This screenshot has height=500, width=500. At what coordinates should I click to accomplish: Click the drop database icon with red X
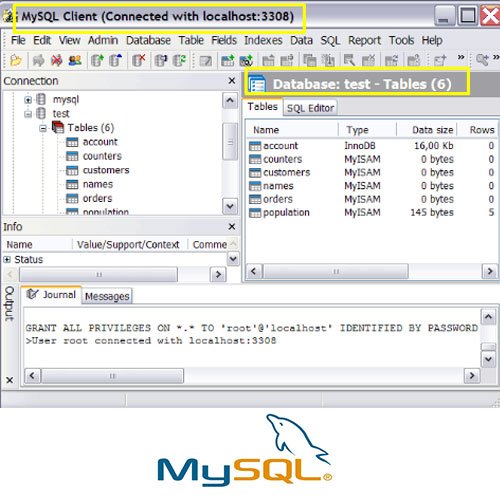point(139,60)
